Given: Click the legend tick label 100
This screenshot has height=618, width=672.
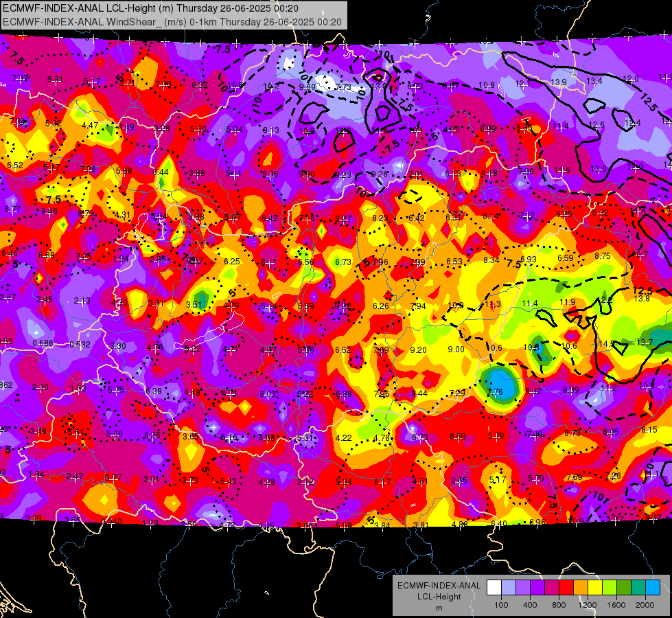Looking at the screenshot, I should pos(501,605).
